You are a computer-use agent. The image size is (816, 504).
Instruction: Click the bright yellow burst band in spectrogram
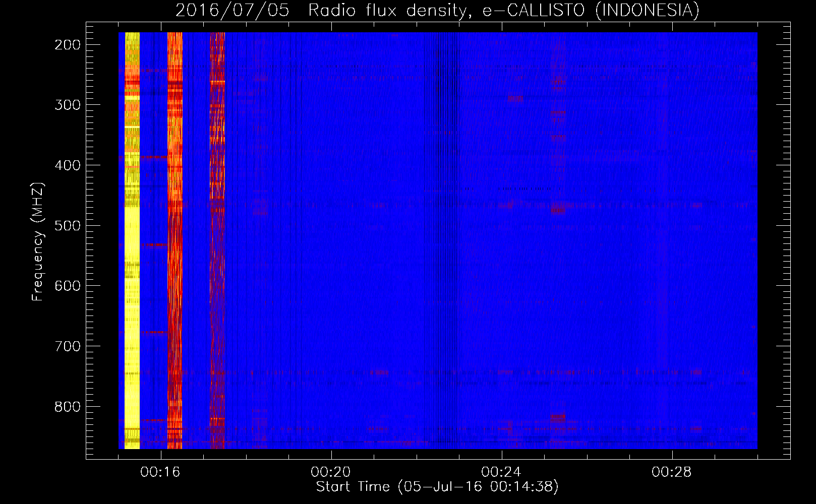132,240
